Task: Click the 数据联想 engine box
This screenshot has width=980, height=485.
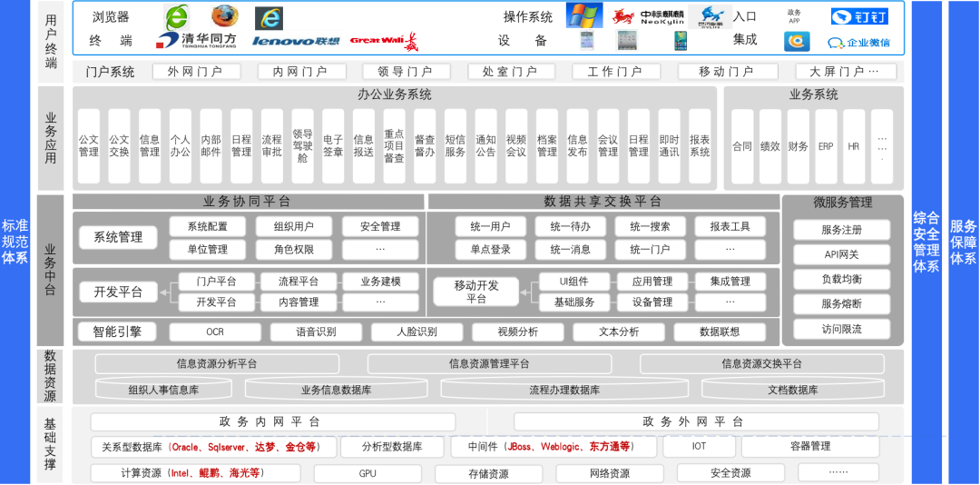Action: (x=720, y=332)
